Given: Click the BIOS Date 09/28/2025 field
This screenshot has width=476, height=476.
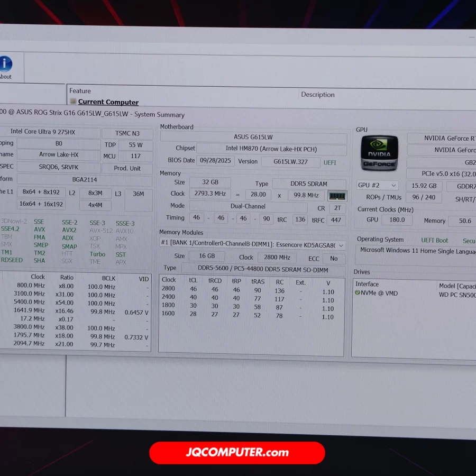Looking at the screenshot, I should 215,161.
